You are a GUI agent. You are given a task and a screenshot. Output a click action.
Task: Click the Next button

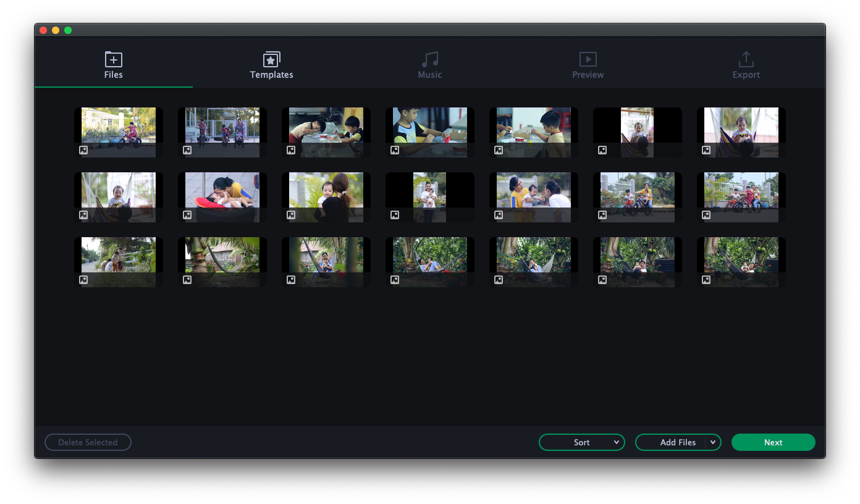(x=773, y=442)
